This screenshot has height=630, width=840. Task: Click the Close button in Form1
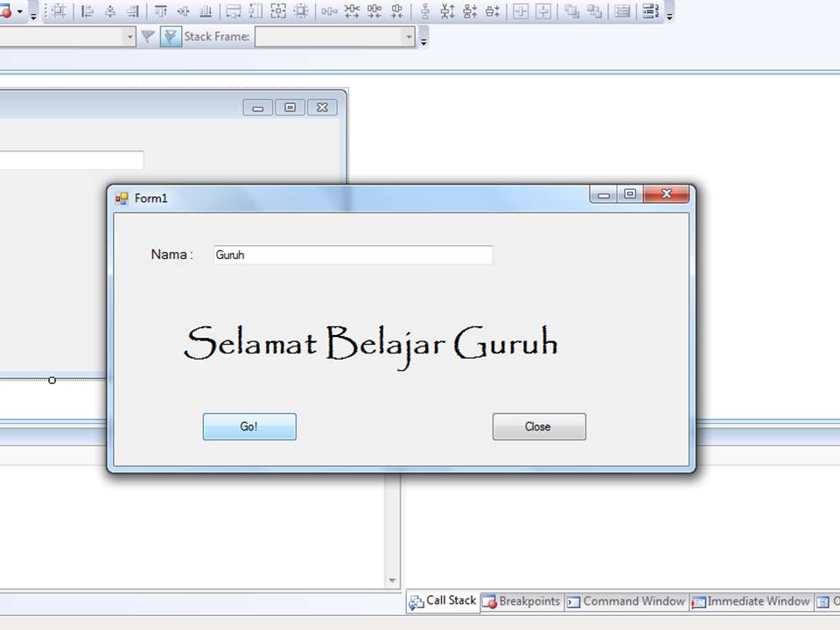pos(539,426)
